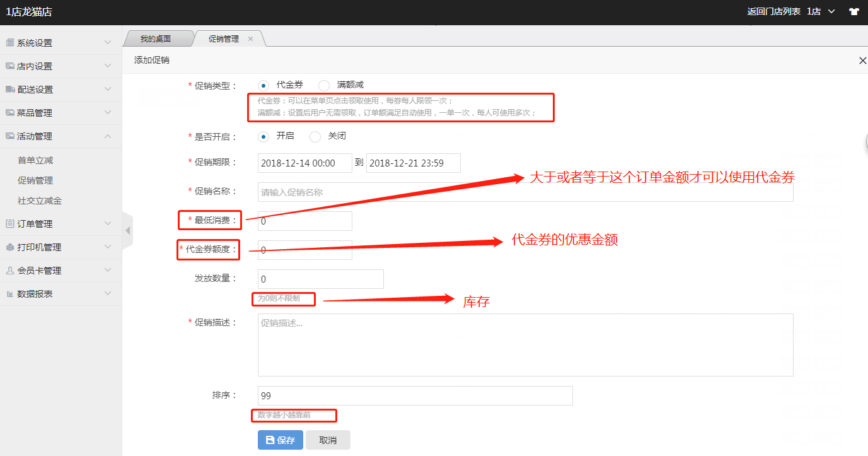Click the 配送设置 truck icon
868x456 pixels.
(9, 90)
